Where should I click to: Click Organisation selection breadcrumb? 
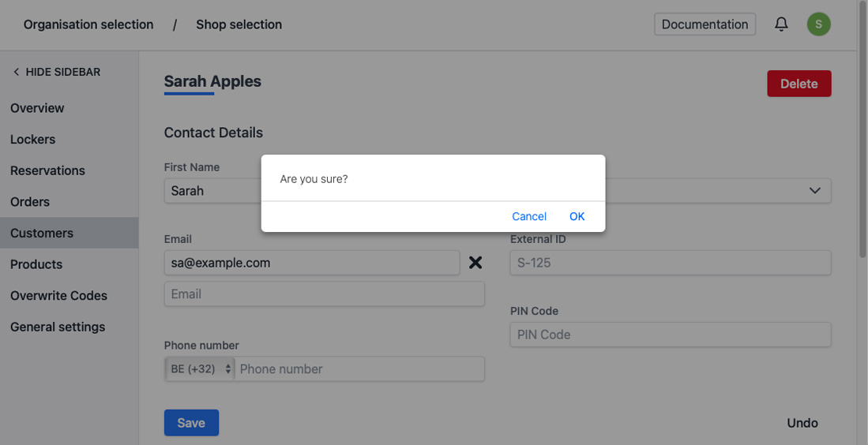click(88, 24)
